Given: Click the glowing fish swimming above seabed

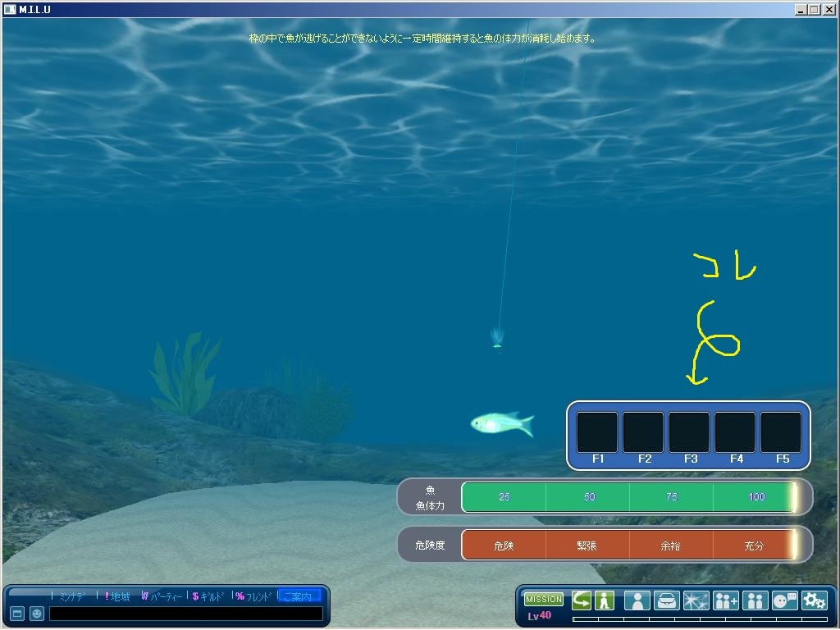Looking at the screenshot, I should (502, 423).
